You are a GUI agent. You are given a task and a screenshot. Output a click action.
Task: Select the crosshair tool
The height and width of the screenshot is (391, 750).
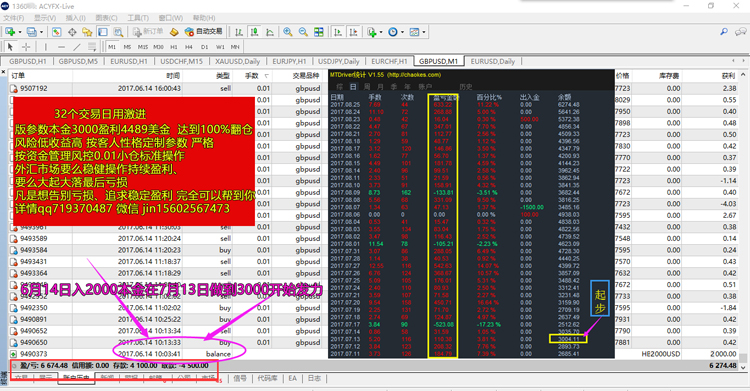[x=26, y=47]
